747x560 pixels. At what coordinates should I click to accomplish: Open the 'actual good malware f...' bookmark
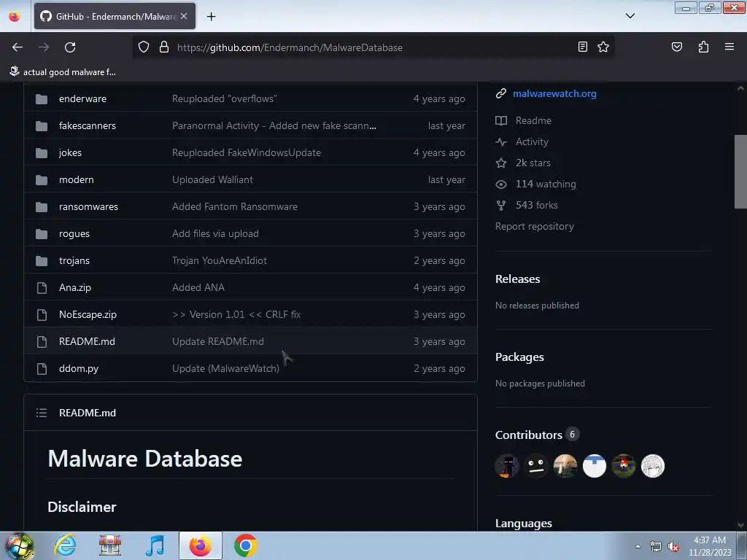coord(63,72)
